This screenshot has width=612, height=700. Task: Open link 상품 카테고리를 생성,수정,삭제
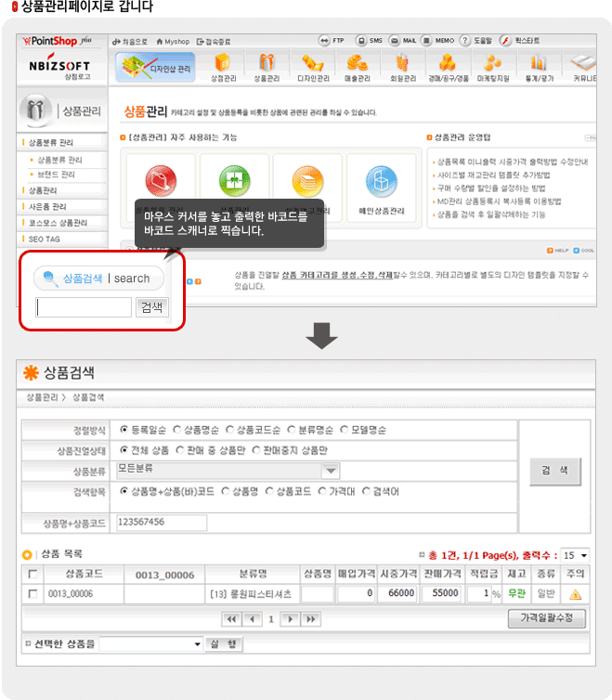337,275
